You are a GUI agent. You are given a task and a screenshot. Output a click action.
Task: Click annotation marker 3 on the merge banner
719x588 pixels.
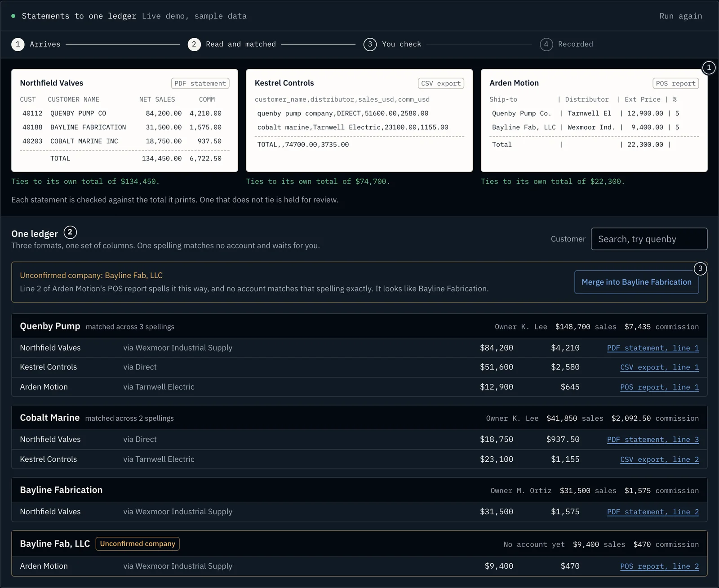tap(700, 269)
